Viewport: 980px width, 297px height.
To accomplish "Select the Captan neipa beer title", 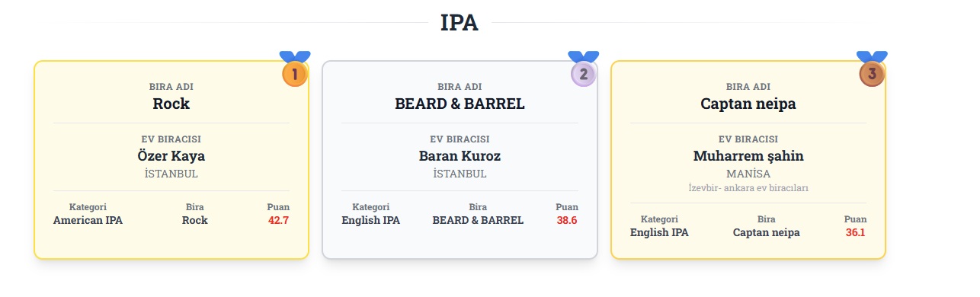I will [x=748, y=104].
